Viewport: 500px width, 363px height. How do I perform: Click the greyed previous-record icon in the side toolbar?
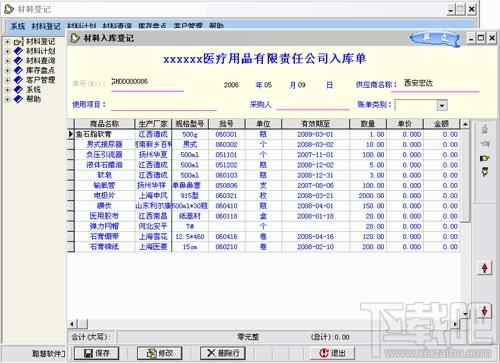[485, 144]
